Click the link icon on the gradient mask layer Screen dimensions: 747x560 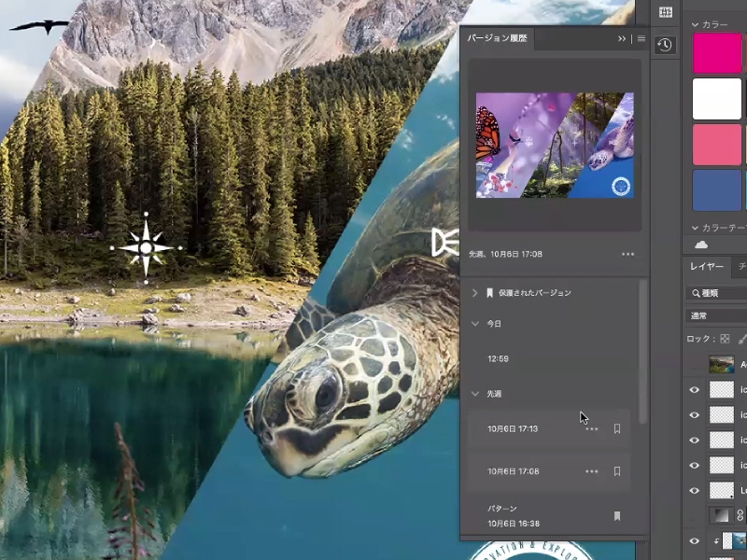(740, 515)
